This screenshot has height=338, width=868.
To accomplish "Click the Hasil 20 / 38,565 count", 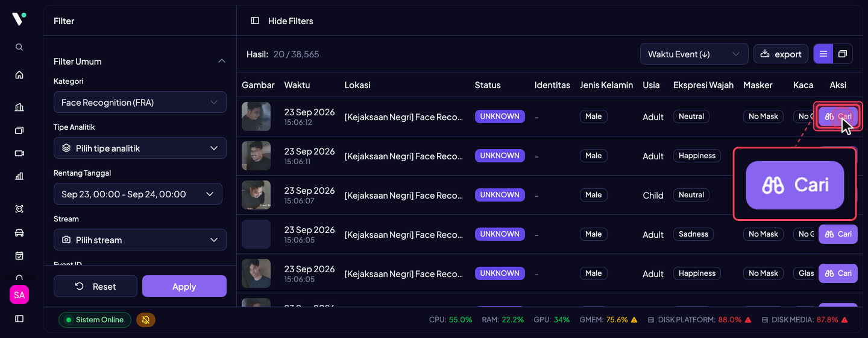I will coord(283,54).
